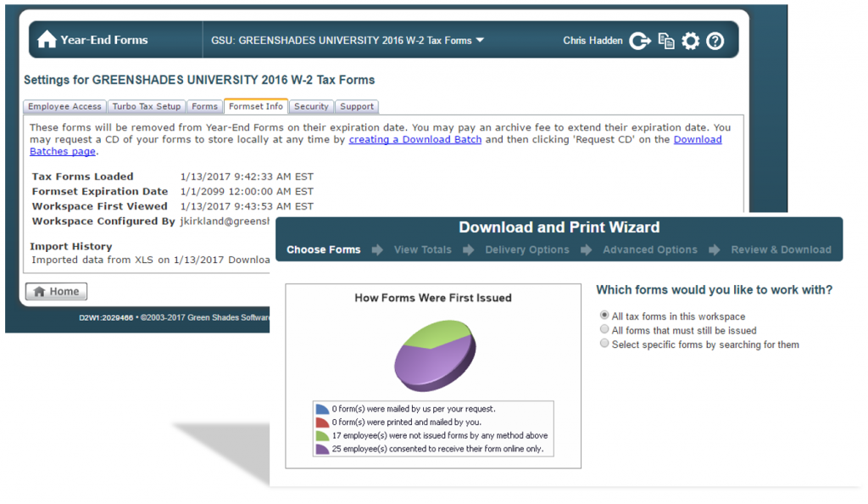Click the '1/13/2017 9:43:53 AM EST' first viewed timestamp

tap(247, 206)
